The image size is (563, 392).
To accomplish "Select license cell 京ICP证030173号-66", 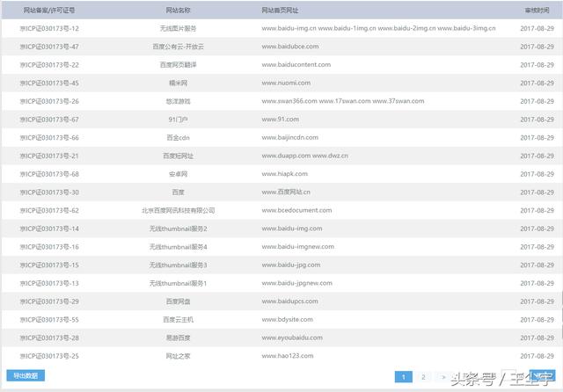I will click(49, 138).
